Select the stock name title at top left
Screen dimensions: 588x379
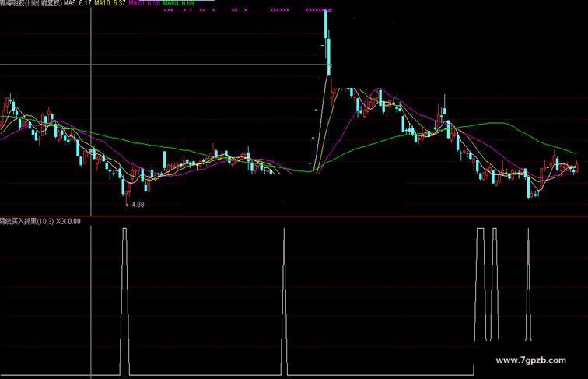coord(31,3)
